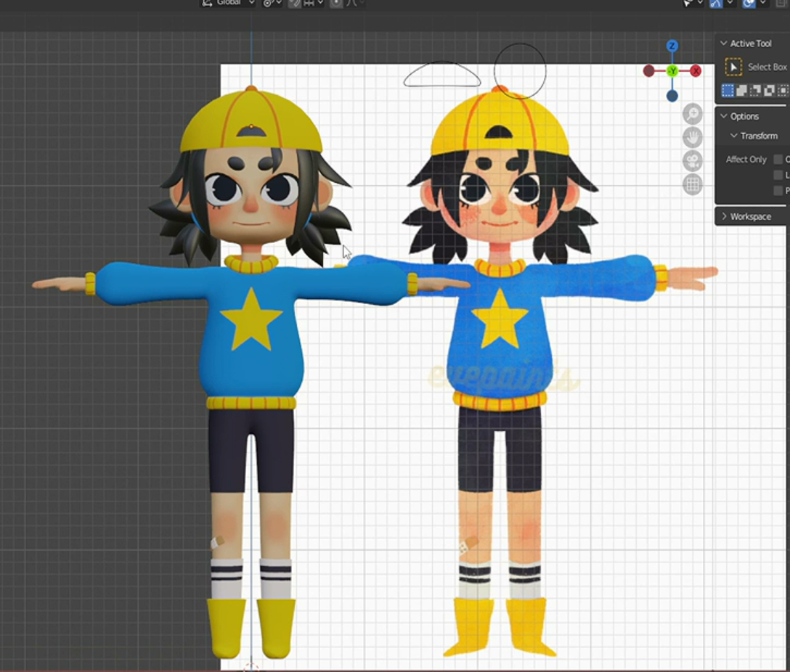The height and width of the screenshot is (672, 790).
Task: Click the zoom view magnifier icon
Action: point(693,113)
